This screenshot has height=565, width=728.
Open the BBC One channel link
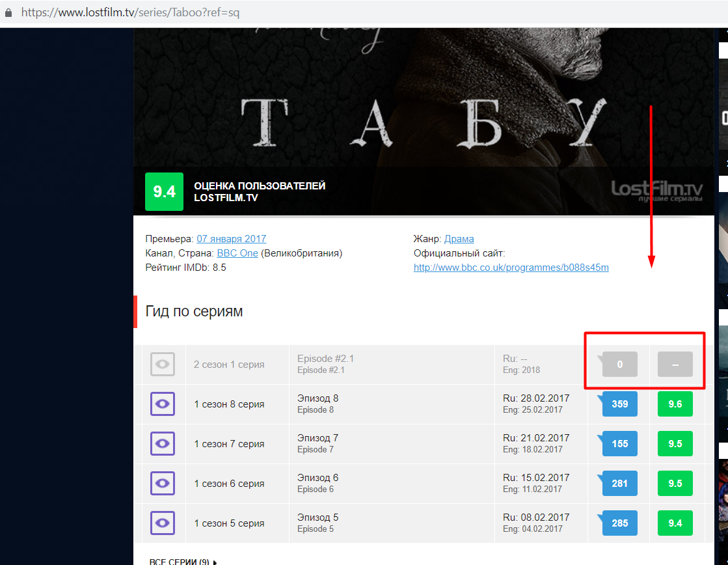tap(237, 253)
